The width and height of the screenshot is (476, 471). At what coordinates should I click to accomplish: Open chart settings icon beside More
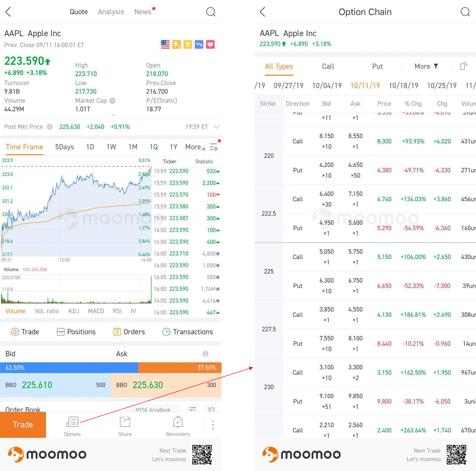[214, 147]
